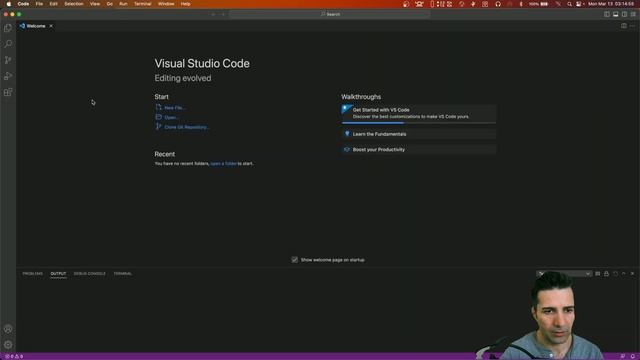Click the Open link under Start

(171, 118)
